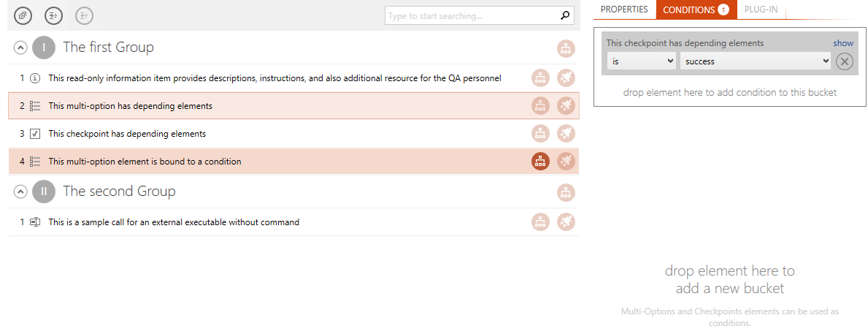Switch to the Properties tab
868x329 pixels.
[x=624, y=10]
